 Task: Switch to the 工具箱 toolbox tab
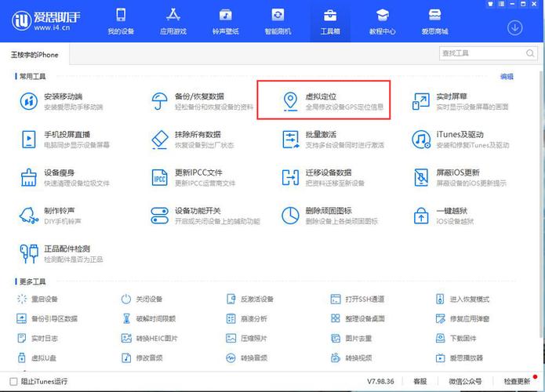click(x=330, y=21)
